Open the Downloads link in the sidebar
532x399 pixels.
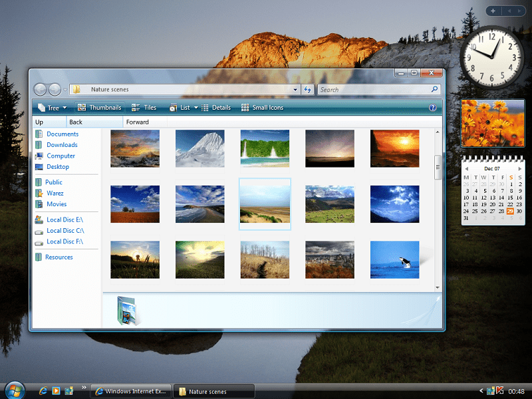[62, 145]
